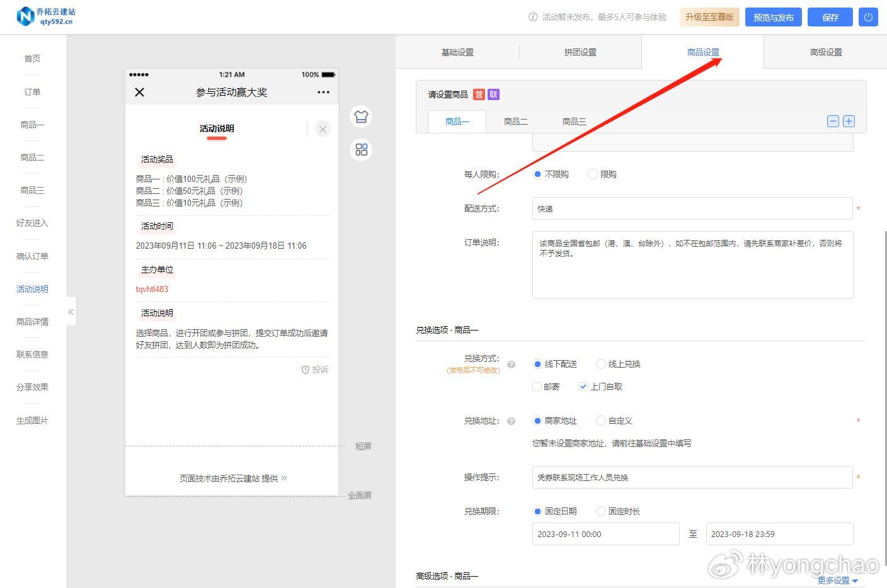Select 固定时长 expiry option
This screenshot has height=588, width=887.
(x=601, y=511)
